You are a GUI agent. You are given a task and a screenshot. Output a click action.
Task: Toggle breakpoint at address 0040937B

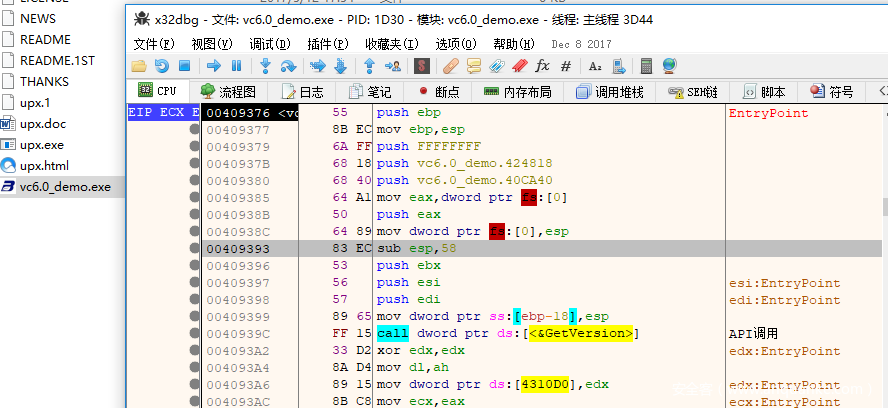coord(195,164)
